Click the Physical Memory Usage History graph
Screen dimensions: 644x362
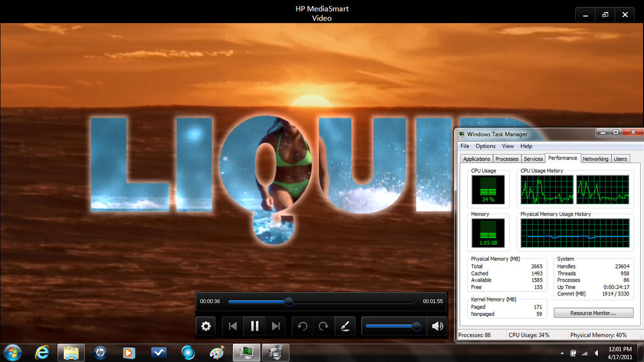[575, 233]
